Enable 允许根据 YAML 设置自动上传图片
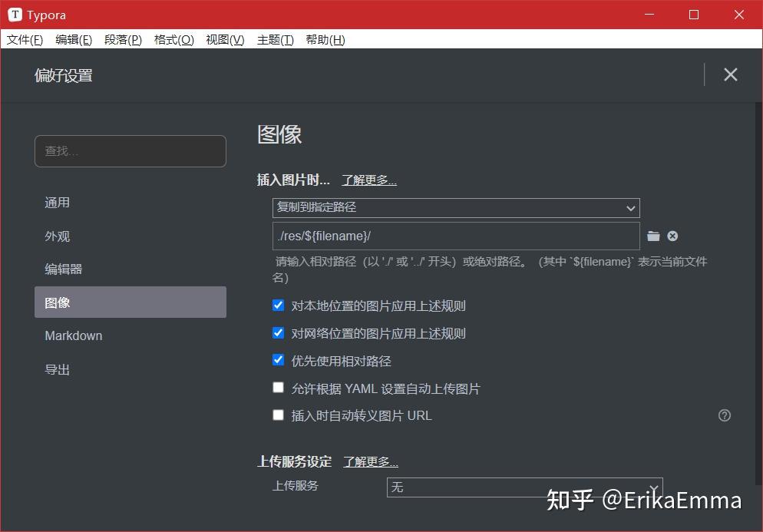This screenshot has width=763, height=532. point(278,388)
